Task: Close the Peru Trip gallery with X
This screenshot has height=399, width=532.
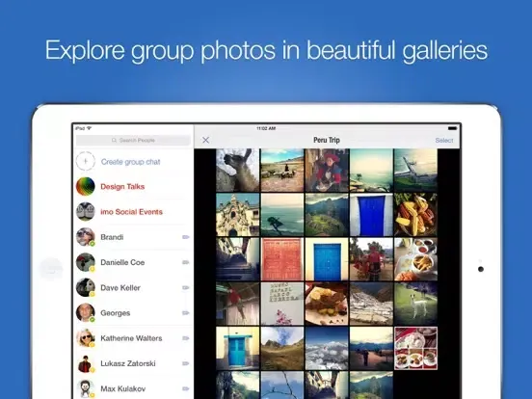Action: pyautogui.click(x=205, y=140)
